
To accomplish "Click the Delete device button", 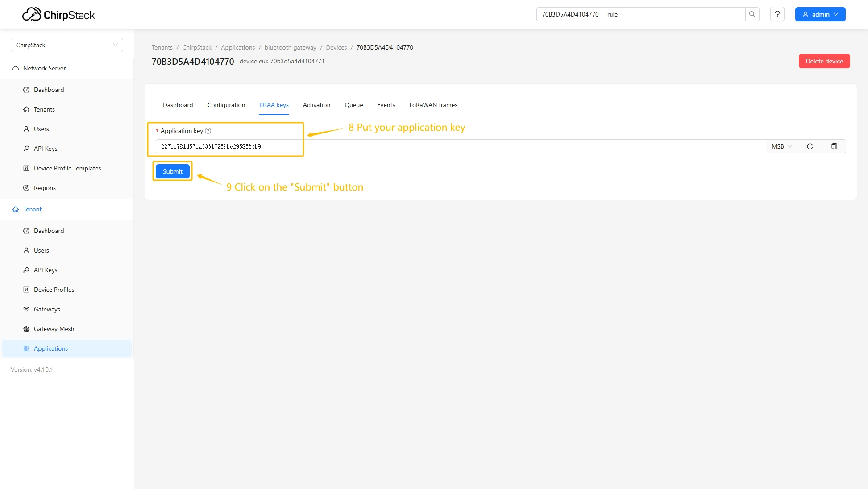I will [824, 61].
